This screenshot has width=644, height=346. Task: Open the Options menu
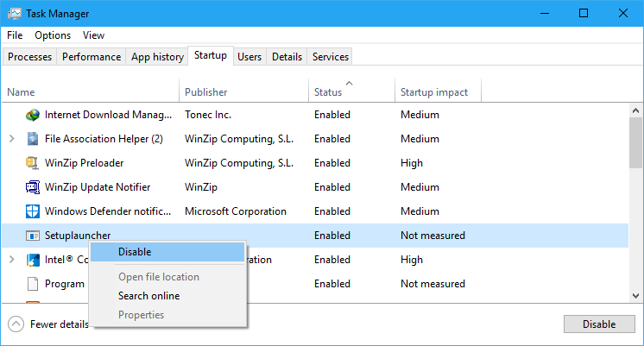[53, 35]
